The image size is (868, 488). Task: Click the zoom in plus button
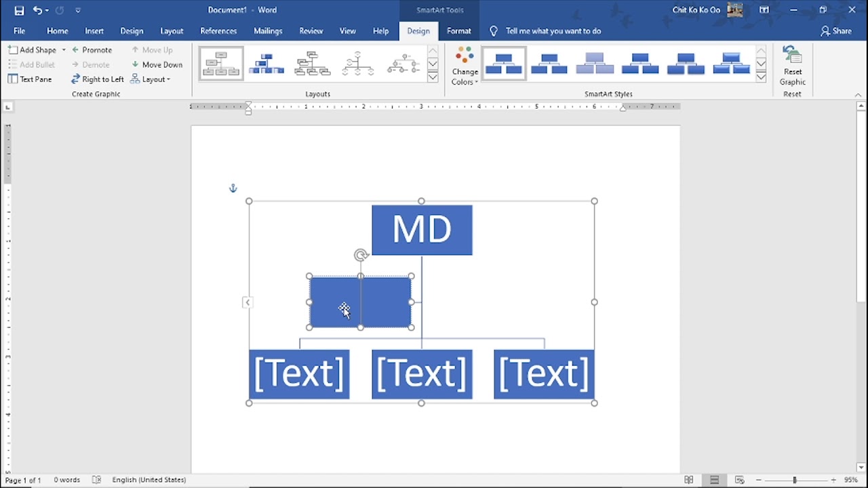833,480
